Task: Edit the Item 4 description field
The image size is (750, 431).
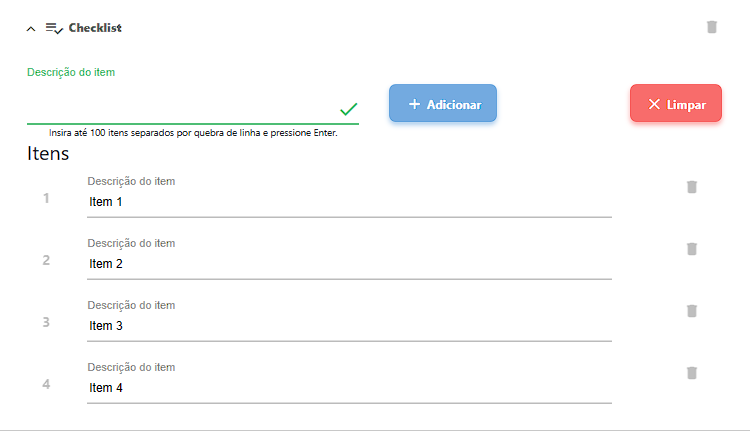Action: 349,389
